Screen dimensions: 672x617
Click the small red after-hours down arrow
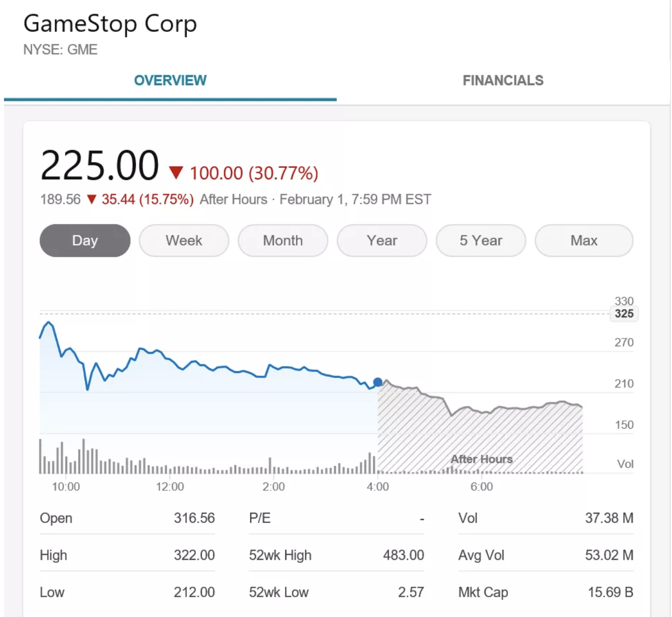91,200
